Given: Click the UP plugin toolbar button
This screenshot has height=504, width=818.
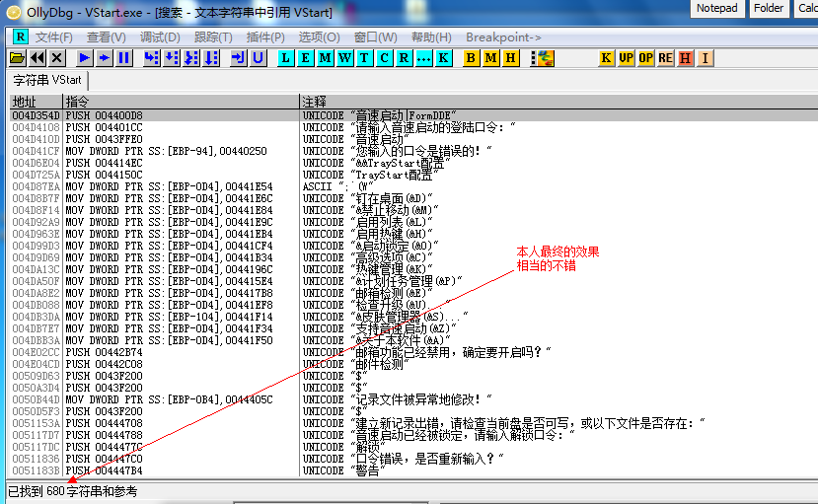Looking at the screenshot, I should click(626, 58).
